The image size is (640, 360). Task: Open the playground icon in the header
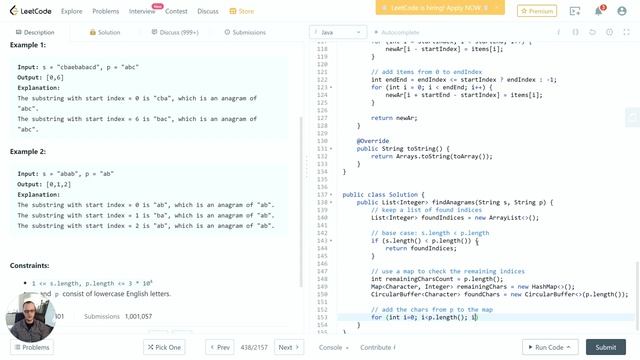pyautogui.click(x=575, y=11)
